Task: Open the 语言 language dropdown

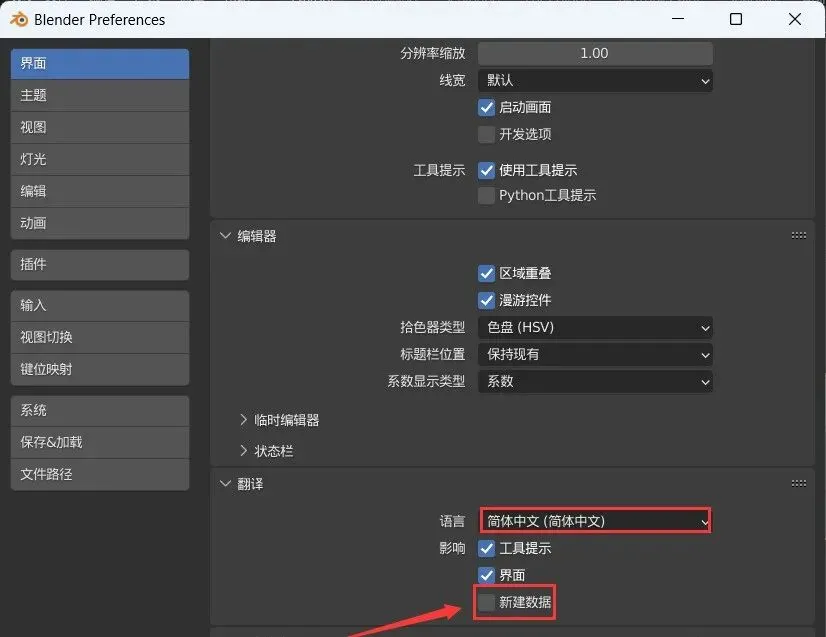Action: pos(595,521)
